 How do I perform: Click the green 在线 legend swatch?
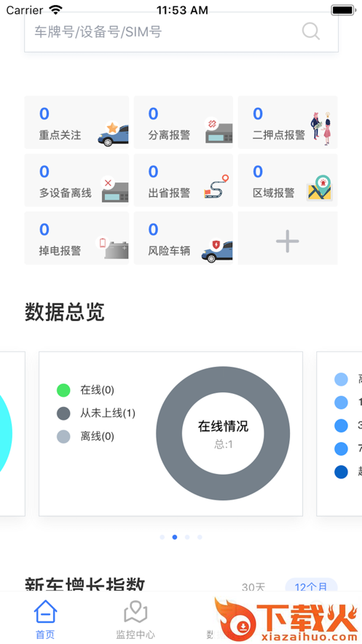coord(63,390)
